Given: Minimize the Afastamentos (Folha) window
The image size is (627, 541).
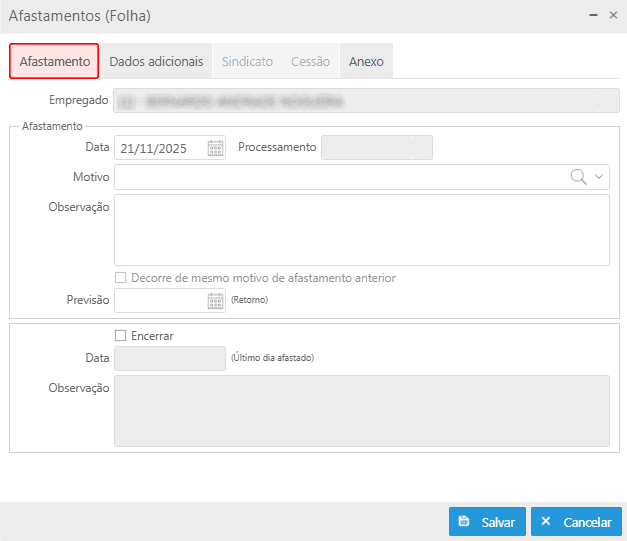Looking at the screenshot, I should tap(593, 15).
